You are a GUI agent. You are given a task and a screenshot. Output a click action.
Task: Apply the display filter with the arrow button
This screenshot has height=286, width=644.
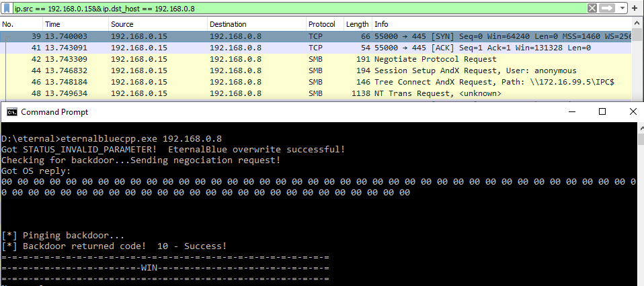pos(607,8)
